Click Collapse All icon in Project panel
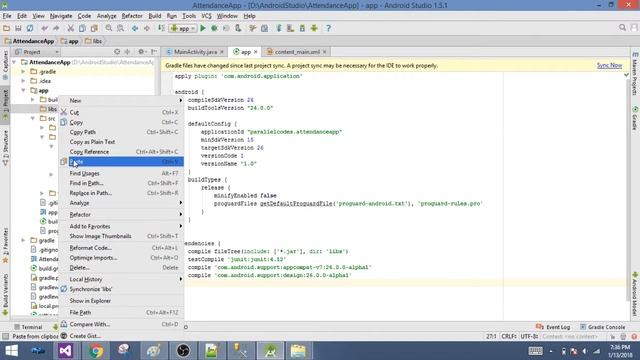Image resolution: width=640 pixels, height=360 pixels. coord(127,52)
